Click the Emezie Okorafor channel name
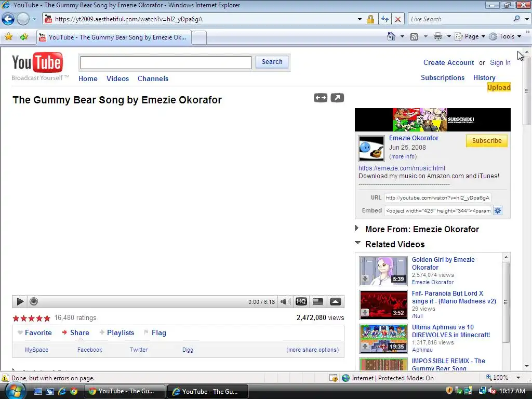 [x=414, y=138]
